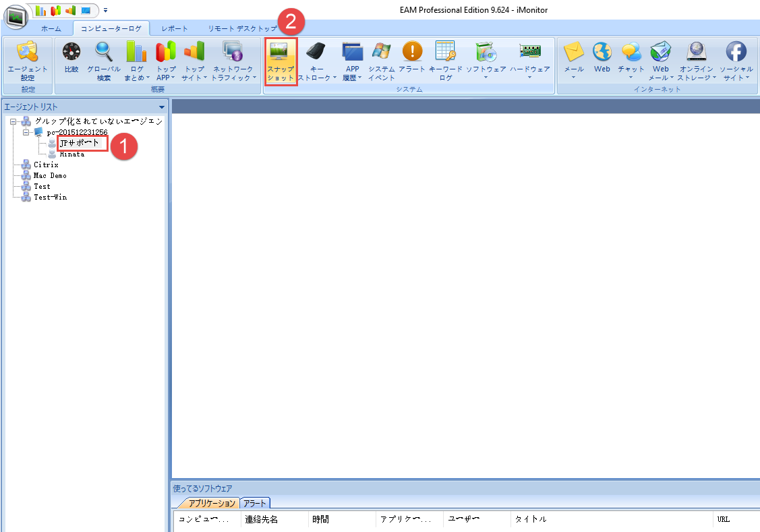Expand the メール dropdown arrow
Screen dimensions: 760x532
pos(573,78)
